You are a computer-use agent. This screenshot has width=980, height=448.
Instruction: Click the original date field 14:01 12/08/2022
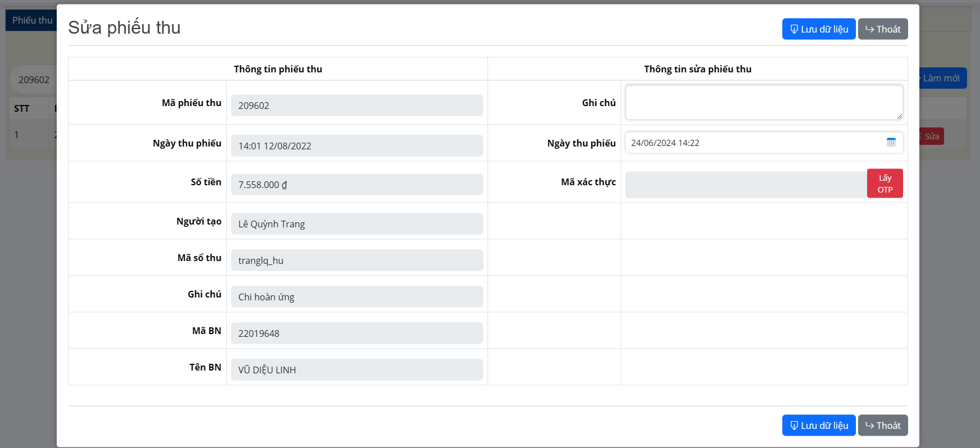point(357,146)
